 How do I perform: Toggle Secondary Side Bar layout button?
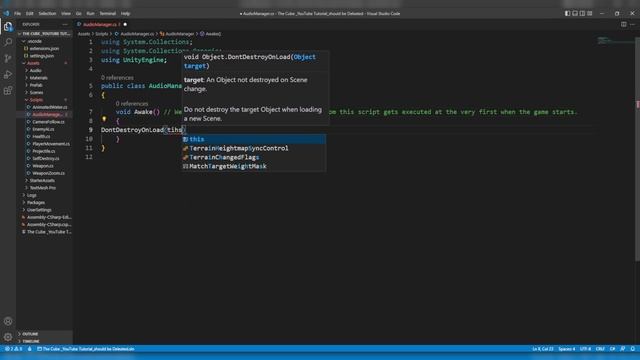tap(582, 13)
